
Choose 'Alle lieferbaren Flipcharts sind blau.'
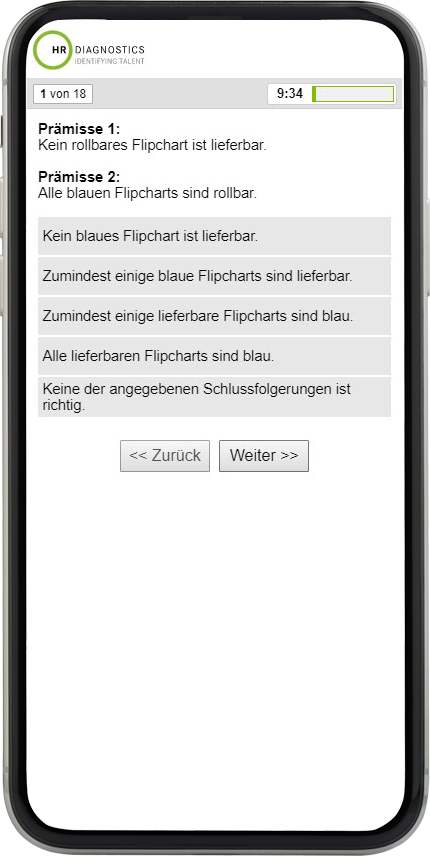pos(214,355)
